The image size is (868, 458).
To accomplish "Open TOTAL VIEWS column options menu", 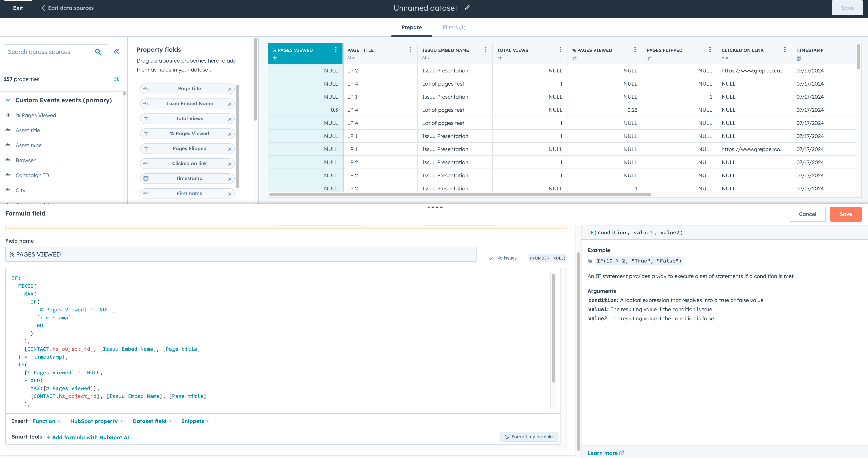I will [x=560, y=50].
